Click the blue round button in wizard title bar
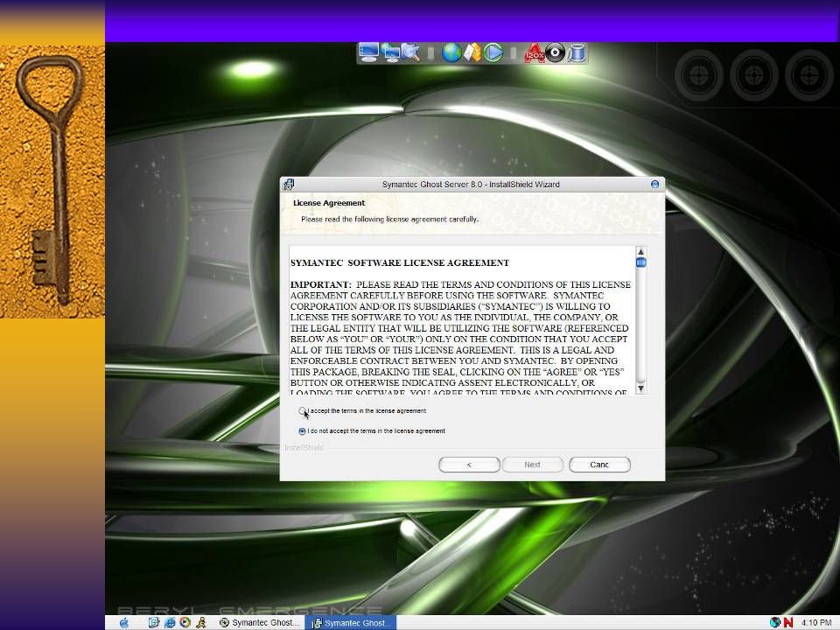The image size is (840, 630). point(654,185)
